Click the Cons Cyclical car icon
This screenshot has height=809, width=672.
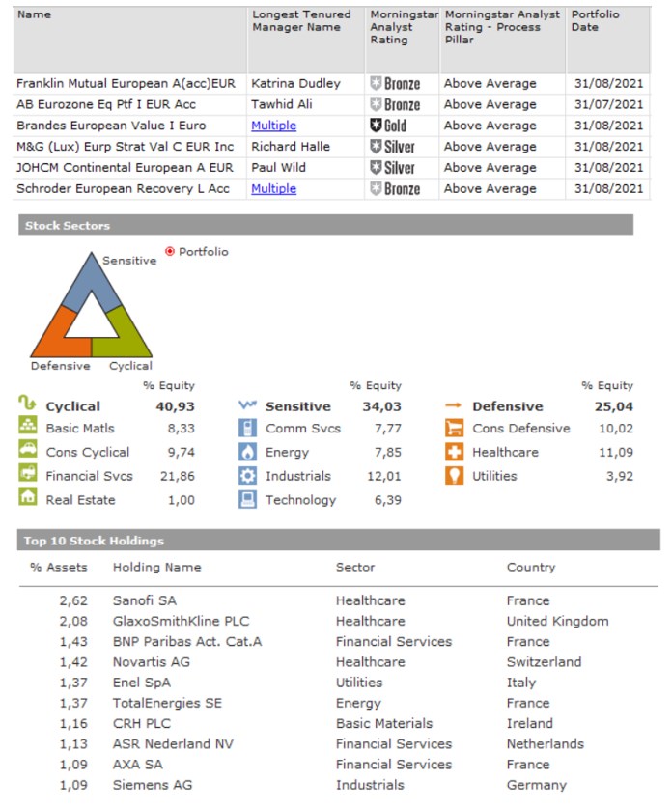(28, 452)
